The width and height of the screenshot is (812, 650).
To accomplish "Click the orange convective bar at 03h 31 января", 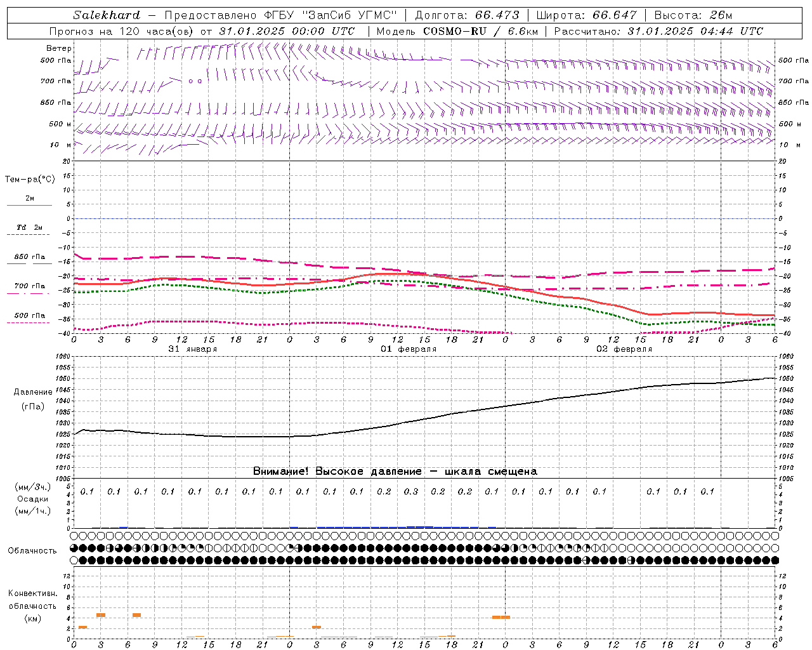I will coord(101,614).
